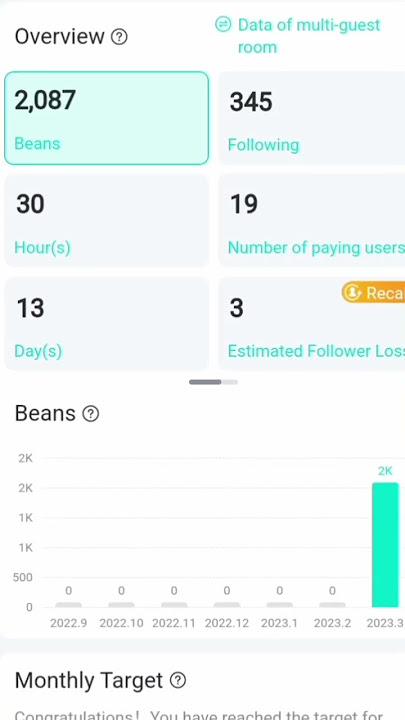This screenshot has width=405, height=720.
Task: Tap the 2022.9 bar in Beans chart
Action: (68, 604)
